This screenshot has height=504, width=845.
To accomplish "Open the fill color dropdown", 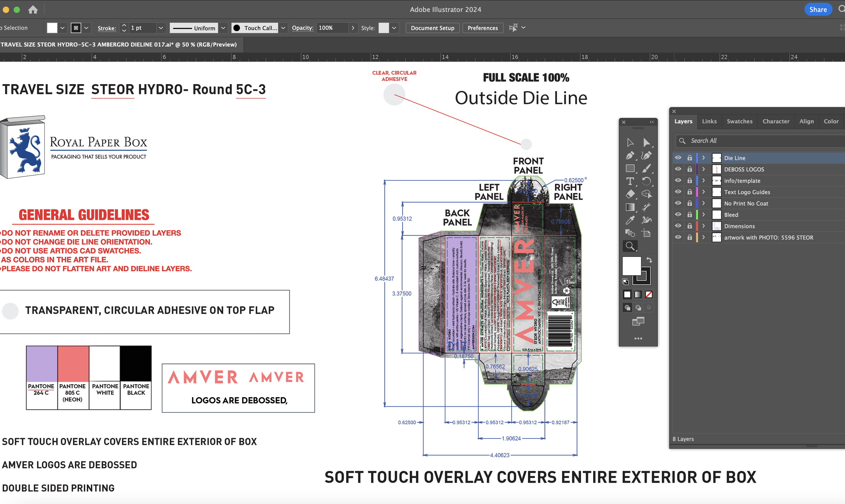I will (x=63, y=28).
